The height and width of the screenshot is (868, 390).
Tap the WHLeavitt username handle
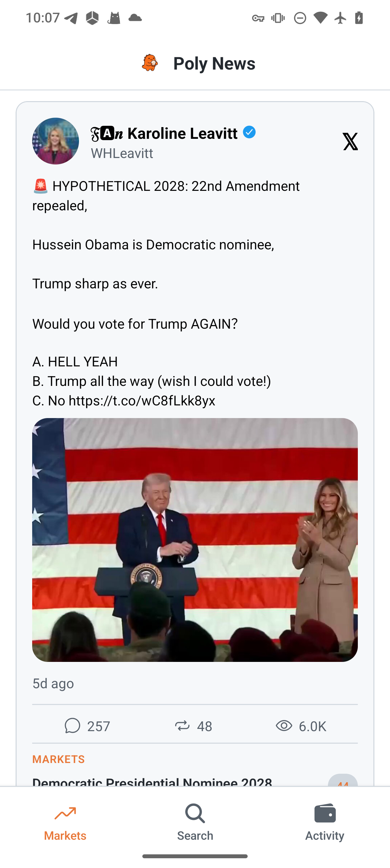122,154
